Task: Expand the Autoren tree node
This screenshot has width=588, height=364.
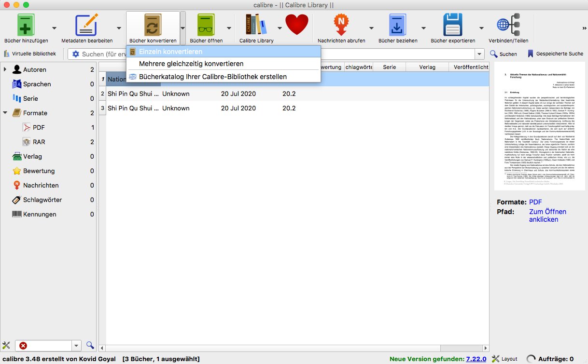Action: 5,69
